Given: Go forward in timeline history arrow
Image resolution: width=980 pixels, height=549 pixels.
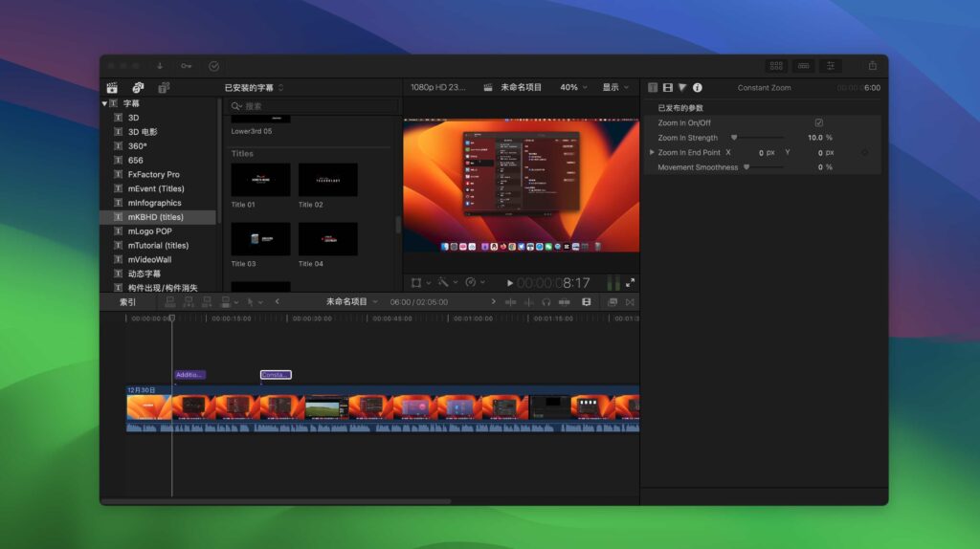Looking at the screenshot, I should point(493,302).
